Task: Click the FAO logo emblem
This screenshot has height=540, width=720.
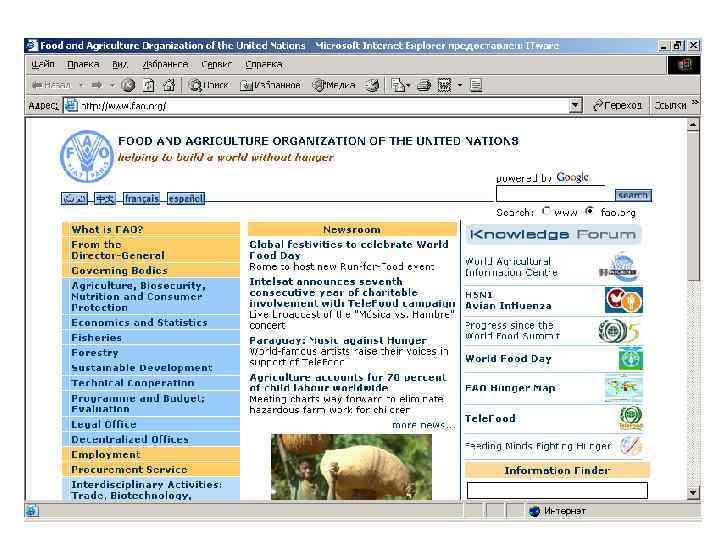Action: [x=86, y=156]
